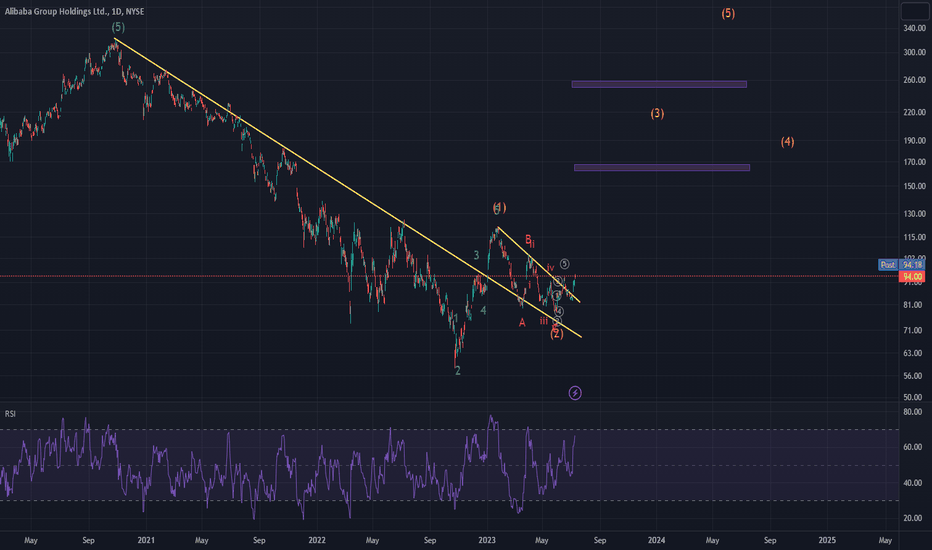932x550 pixels.
Task: Click the 2024 label on the time axis
Action: tap(656, 540)
